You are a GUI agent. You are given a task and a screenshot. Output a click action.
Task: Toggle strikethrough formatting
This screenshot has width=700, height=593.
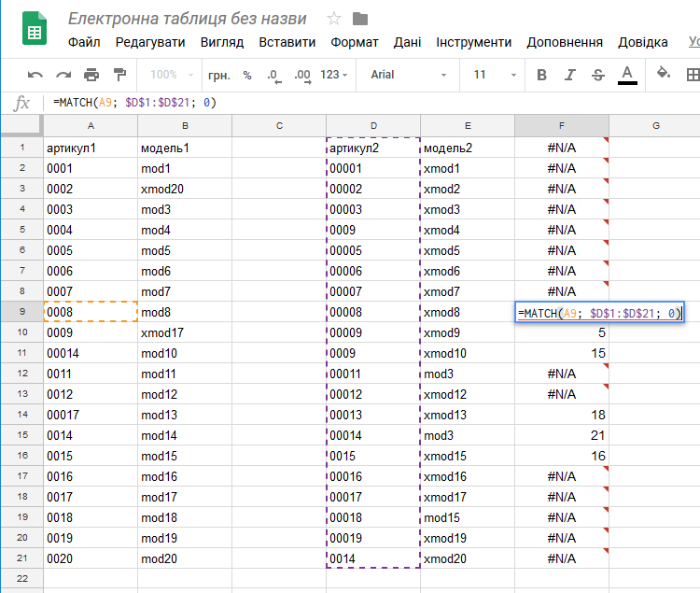[x=597, y=75]
